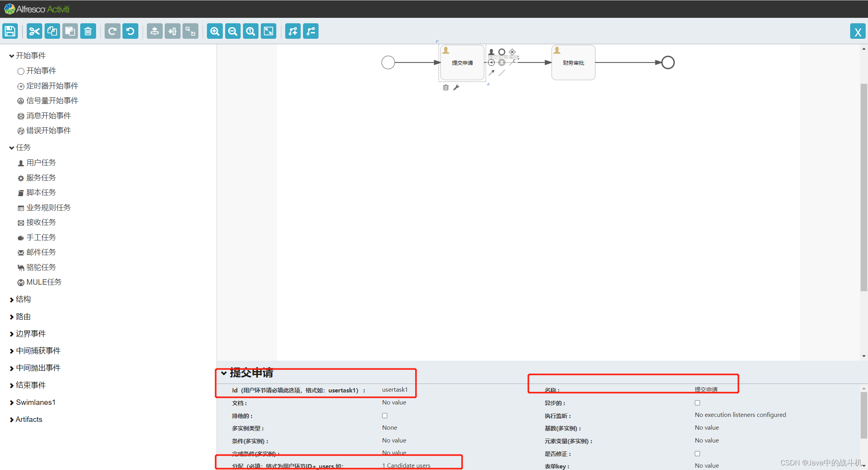Click the '1 Candidate users' assignment value
Viewport: 868px width, 470px height.
(x=406, y=465)
